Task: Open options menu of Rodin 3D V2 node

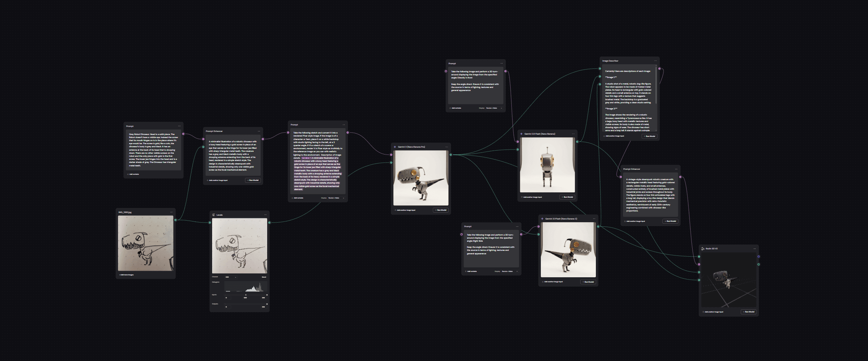Action: click(x=754, y=249)
